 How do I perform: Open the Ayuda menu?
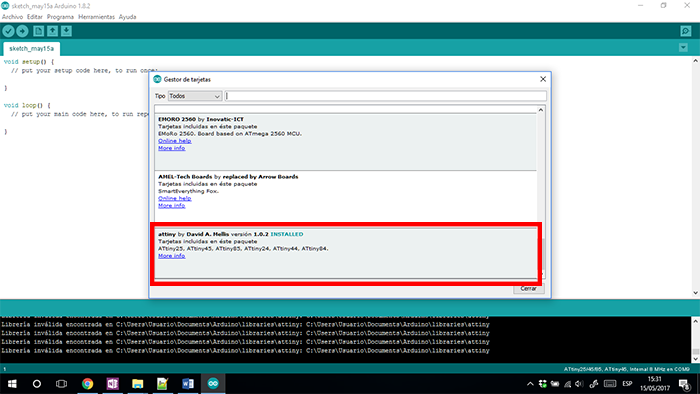(x=127, y=17)
